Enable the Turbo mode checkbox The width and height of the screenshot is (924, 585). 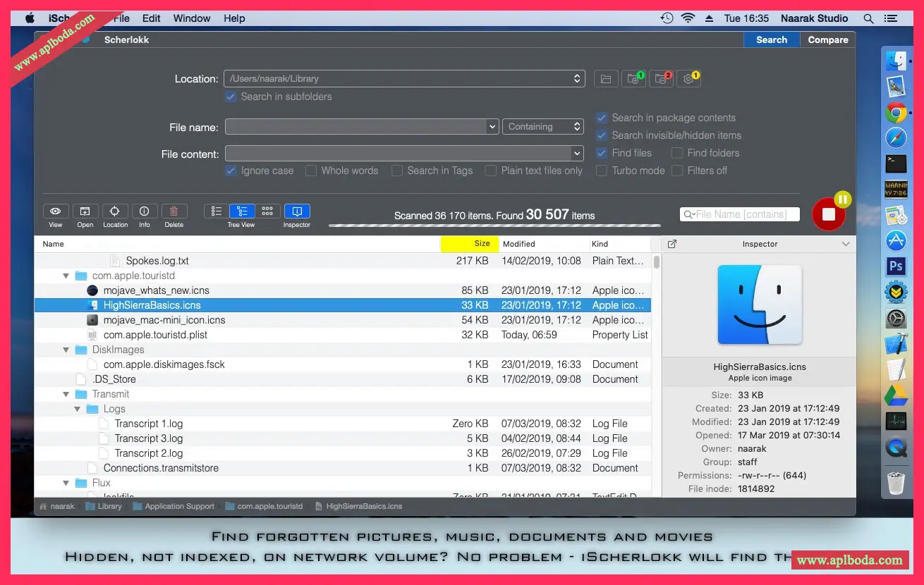point(602,171)
